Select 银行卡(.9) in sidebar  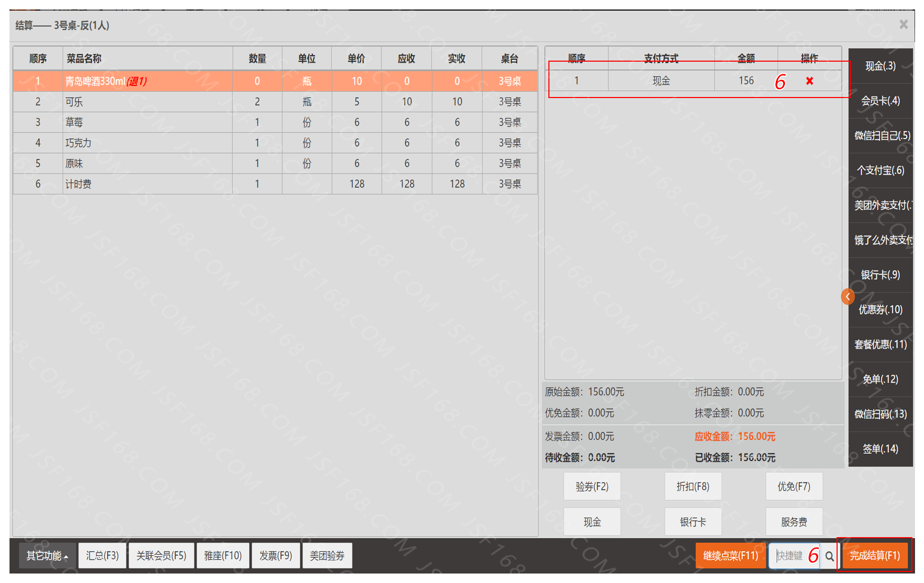pos(880,275)
